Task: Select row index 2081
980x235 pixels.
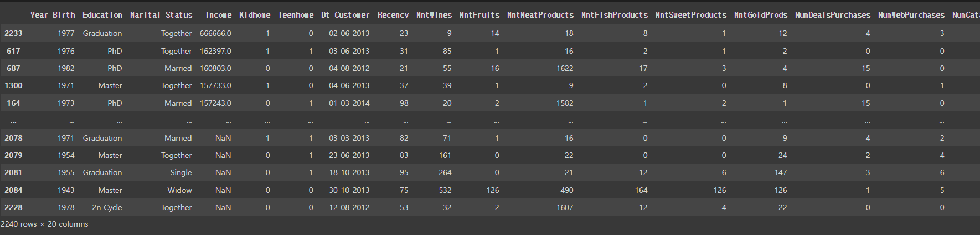Action: 13,172
